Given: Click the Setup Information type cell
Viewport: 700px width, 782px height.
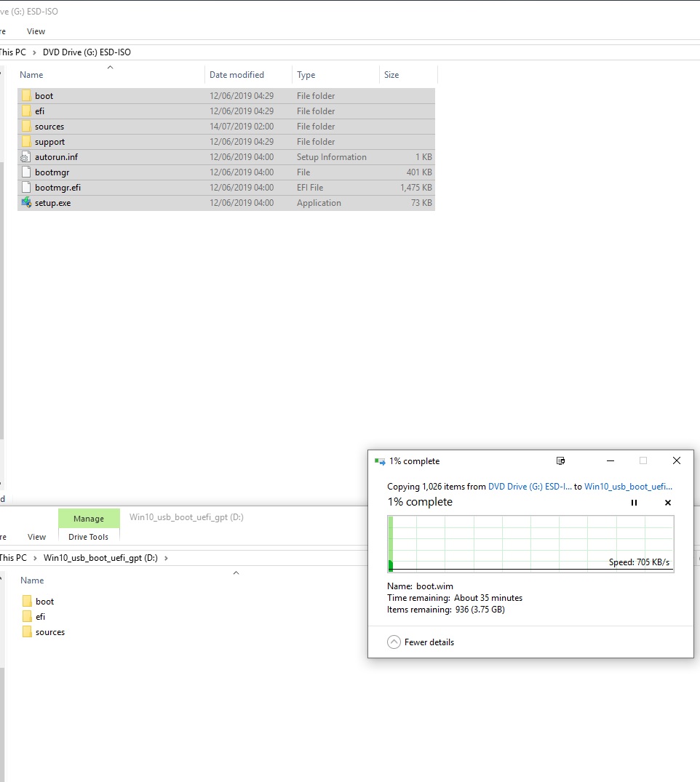Looking at the screenshot, I should (331, 157).
